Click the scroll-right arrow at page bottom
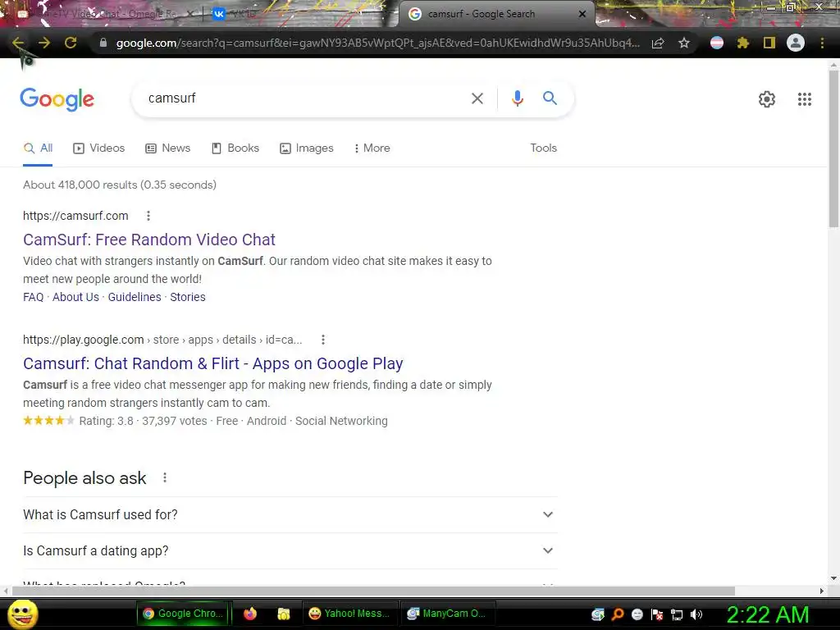 pyautogui.click(x=822, y=591)
